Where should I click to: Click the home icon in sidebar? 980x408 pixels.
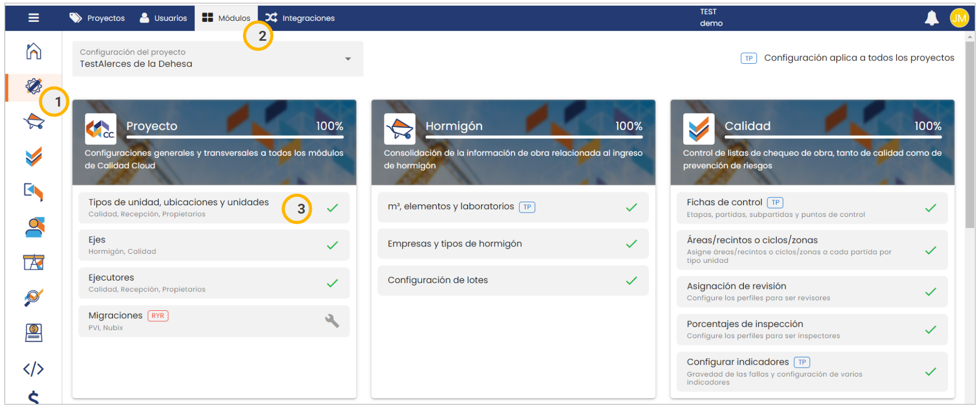coord(33,51)
